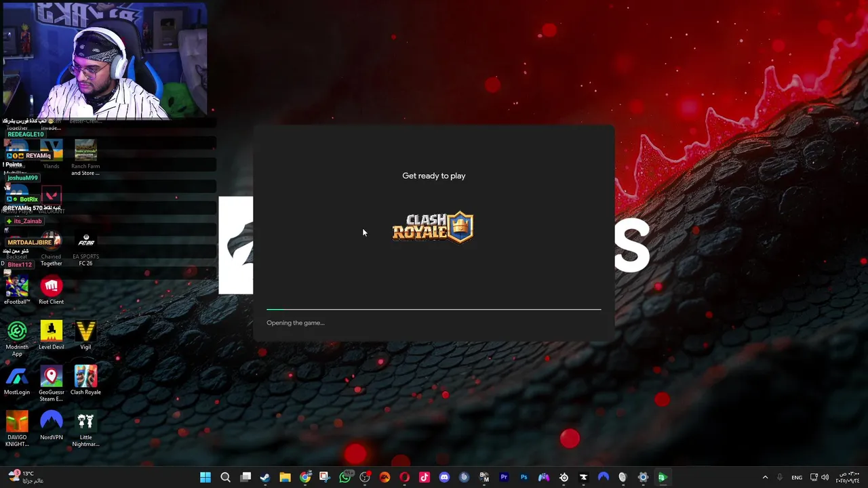
Task: Open network settings from the tray
Action: tap(814, 477)
